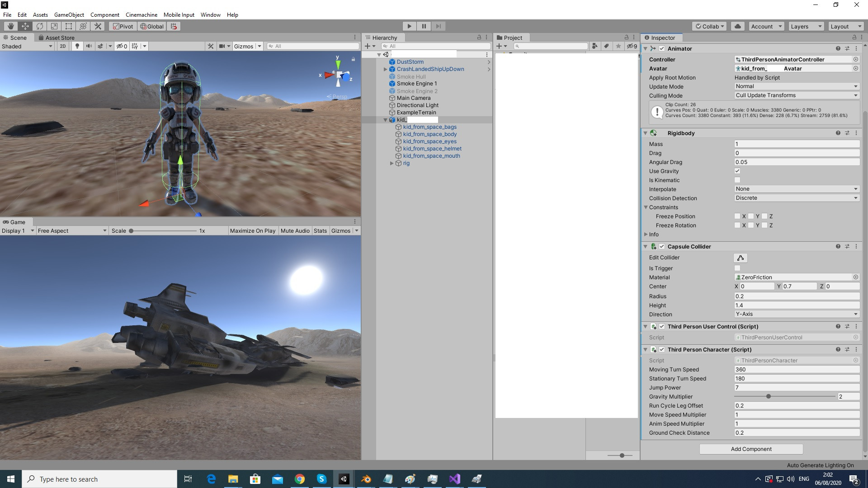
Task: Mute scene audio with the speaker icon
Action: (89, 46)
